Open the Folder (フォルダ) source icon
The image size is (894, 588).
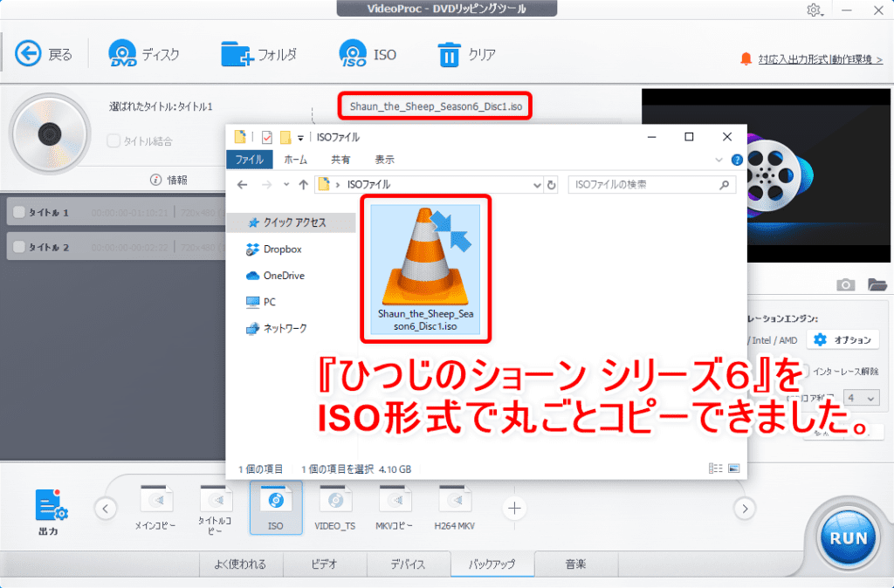point(237,54)
